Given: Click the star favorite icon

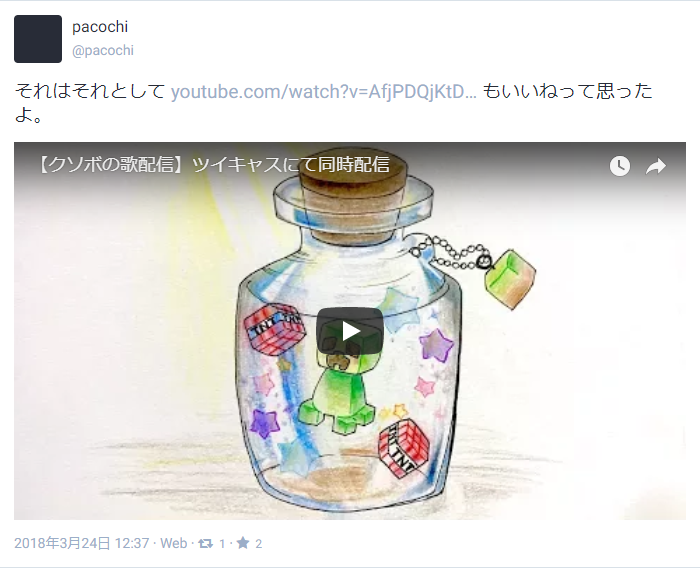Looking at the screenshot, I should [x=243, y=543].
